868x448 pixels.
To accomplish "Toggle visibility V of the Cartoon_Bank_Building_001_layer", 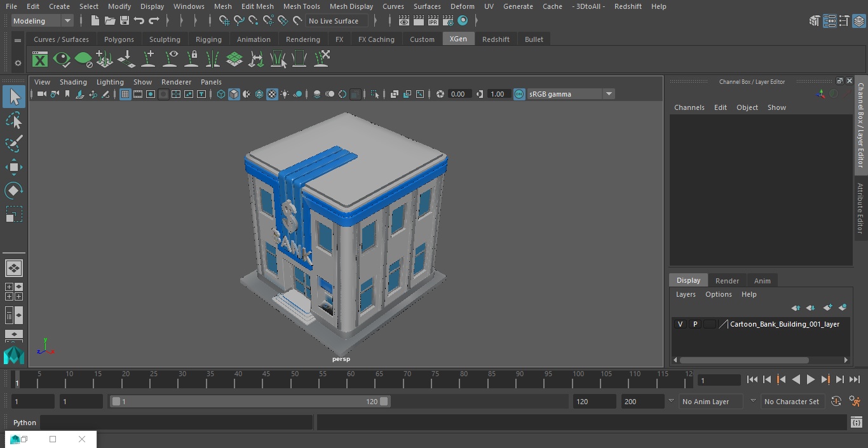I will (680, 324).
